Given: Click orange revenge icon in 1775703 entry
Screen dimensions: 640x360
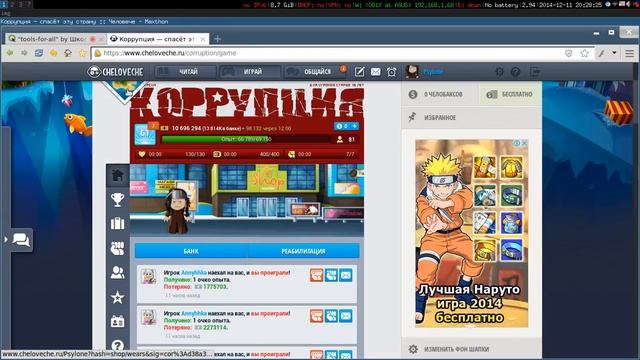Looking at the screenshot, I should point(316,275).
